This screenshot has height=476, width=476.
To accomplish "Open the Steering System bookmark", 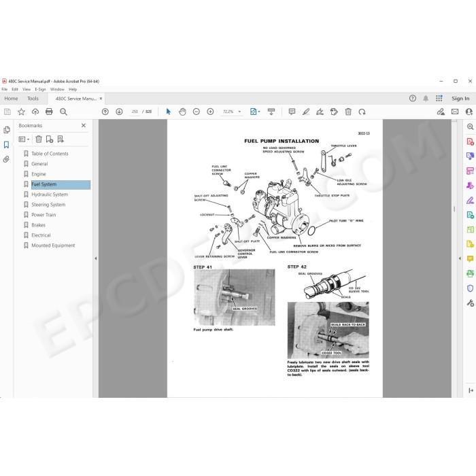I will pos(48,205).
